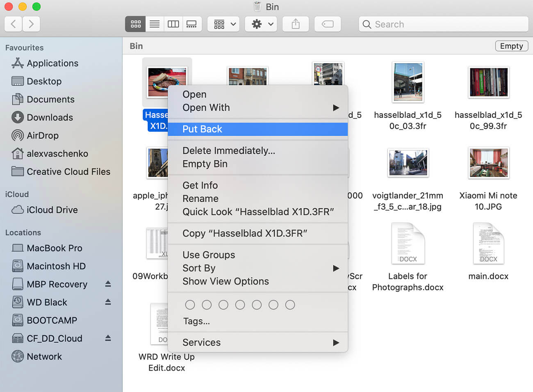Viewport: 533px width, 392px height.
Task: Choose Empty Bin in context menu
Action: pyautogui.click(x=258, y=164)
